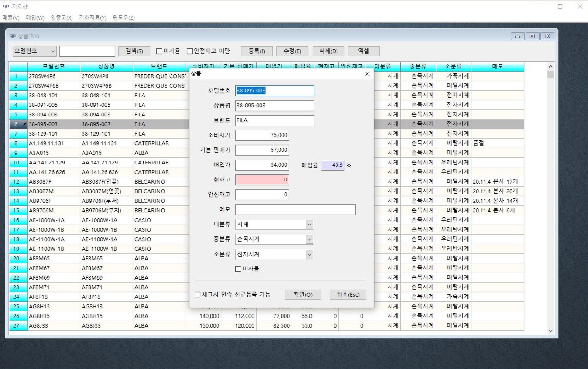Image resolution: width=588 pixels, height=369 pixels.
Task: Minimize the inner 상품 list window
Action: click(518, 36)
